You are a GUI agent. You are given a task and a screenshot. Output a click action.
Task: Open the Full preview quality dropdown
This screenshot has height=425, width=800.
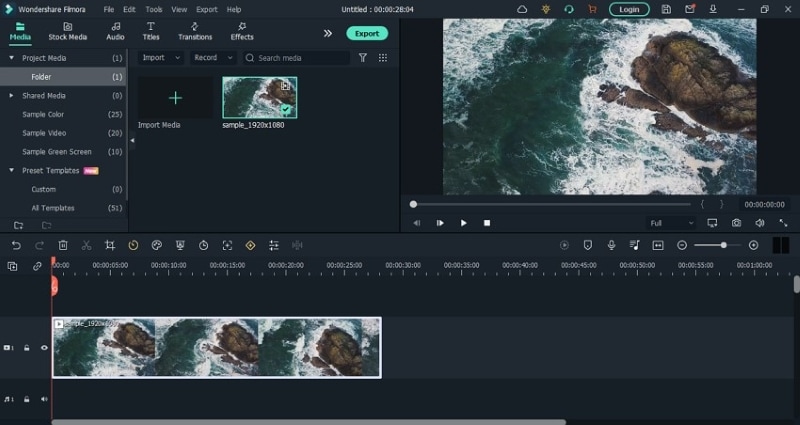tap(671, 223)
